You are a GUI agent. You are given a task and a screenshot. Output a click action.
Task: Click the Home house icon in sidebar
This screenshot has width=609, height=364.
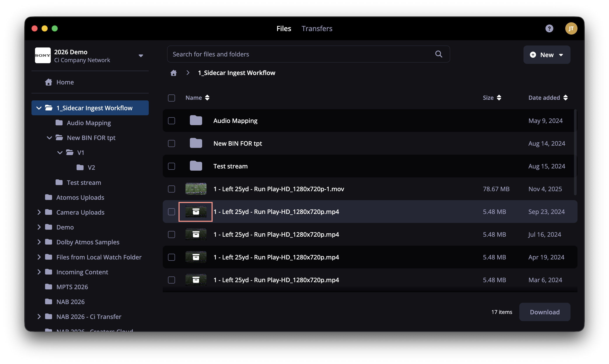49,82
